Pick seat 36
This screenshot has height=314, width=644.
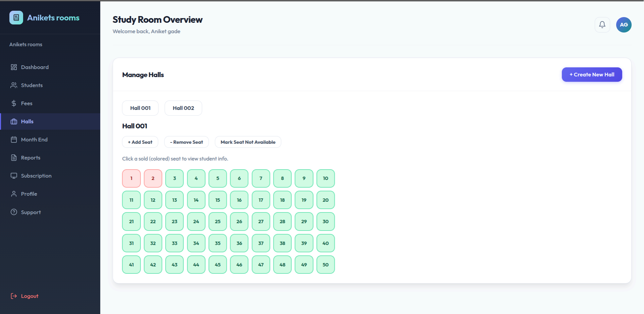tap(239, 243)
